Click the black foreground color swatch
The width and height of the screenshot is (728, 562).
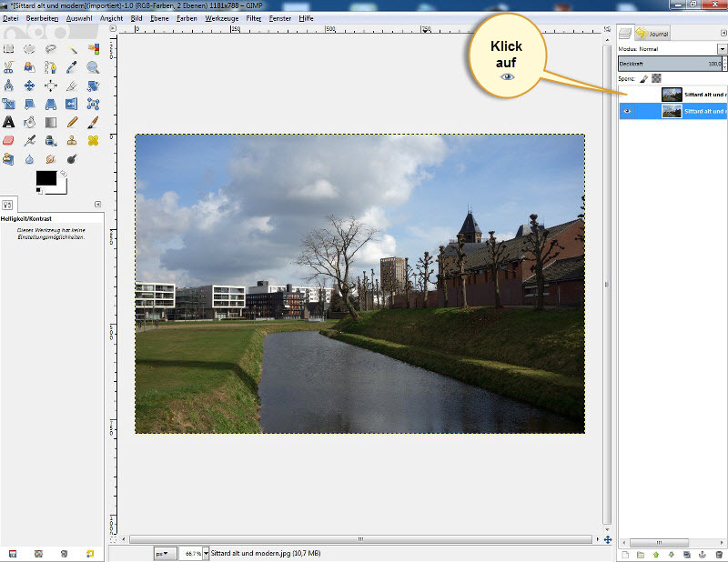[45, 178]
